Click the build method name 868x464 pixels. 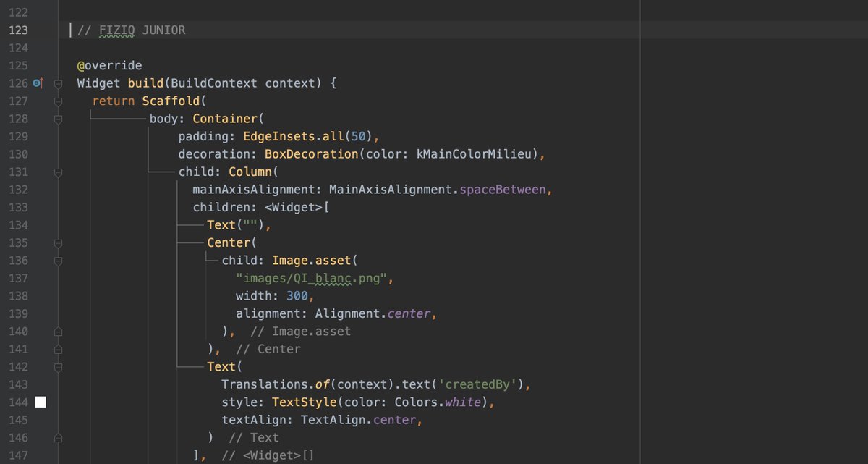[x=145, y=83]
